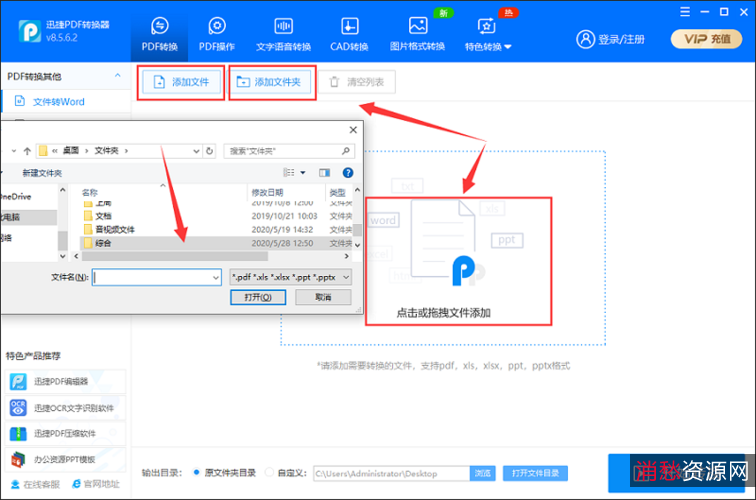Click the 官网地址 link

95,484
